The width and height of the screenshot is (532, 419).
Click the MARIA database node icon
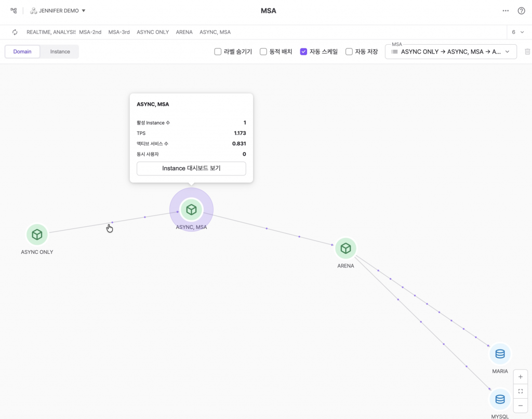pyautogui.click(x=500, y=354)
